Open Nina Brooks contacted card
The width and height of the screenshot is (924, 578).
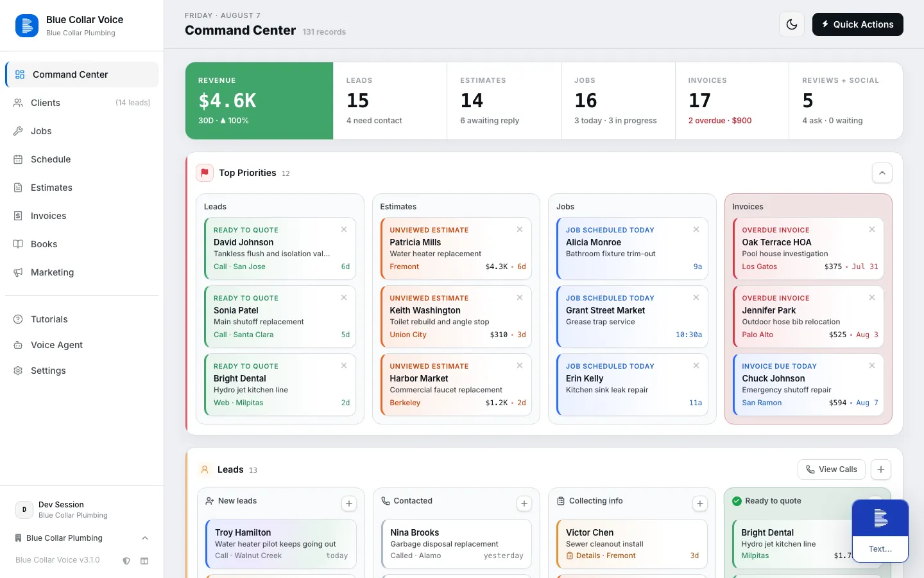pos(456,544)
